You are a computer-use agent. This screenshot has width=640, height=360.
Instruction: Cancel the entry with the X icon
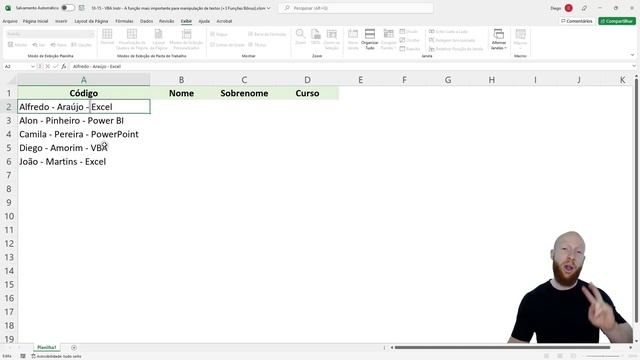48,66
